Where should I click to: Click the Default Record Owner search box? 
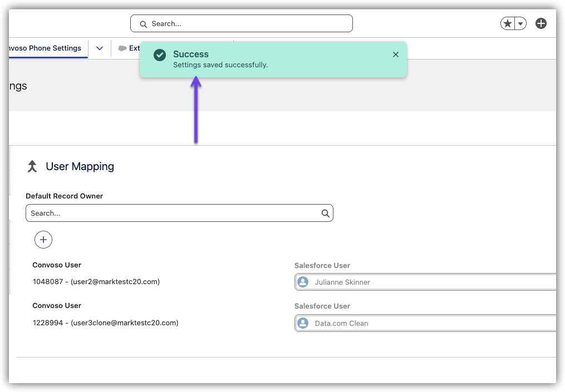coord(173,213)
